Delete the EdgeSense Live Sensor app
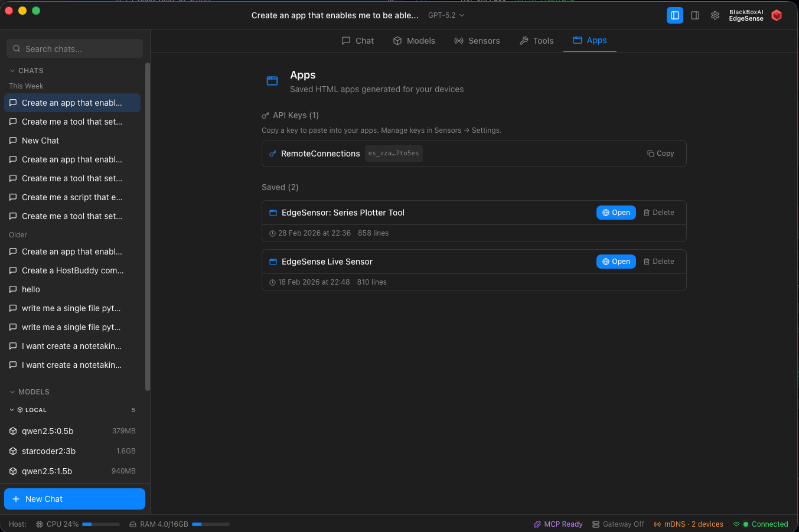 [x=658, y=262]
